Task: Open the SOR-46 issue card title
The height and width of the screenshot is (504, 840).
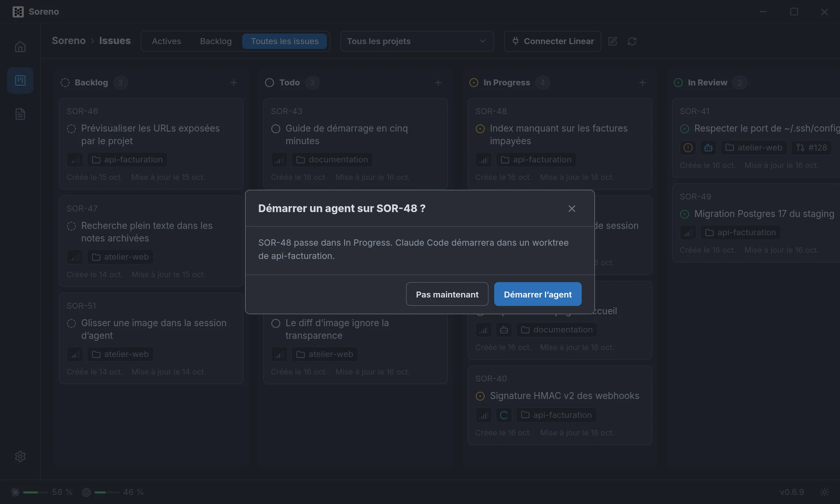Action: [150, 134]
